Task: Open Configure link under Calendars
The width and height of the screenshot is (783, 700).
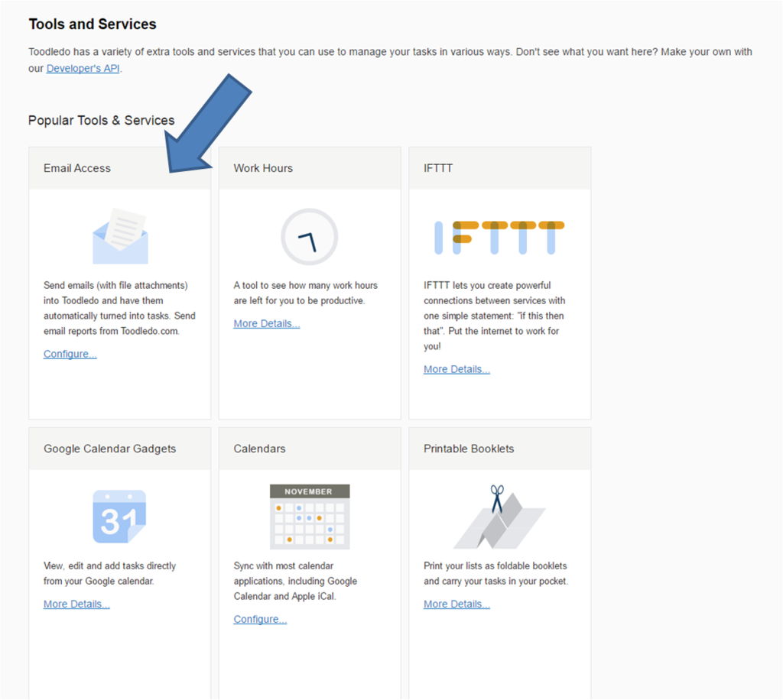Action: click(x=260, y=619)
